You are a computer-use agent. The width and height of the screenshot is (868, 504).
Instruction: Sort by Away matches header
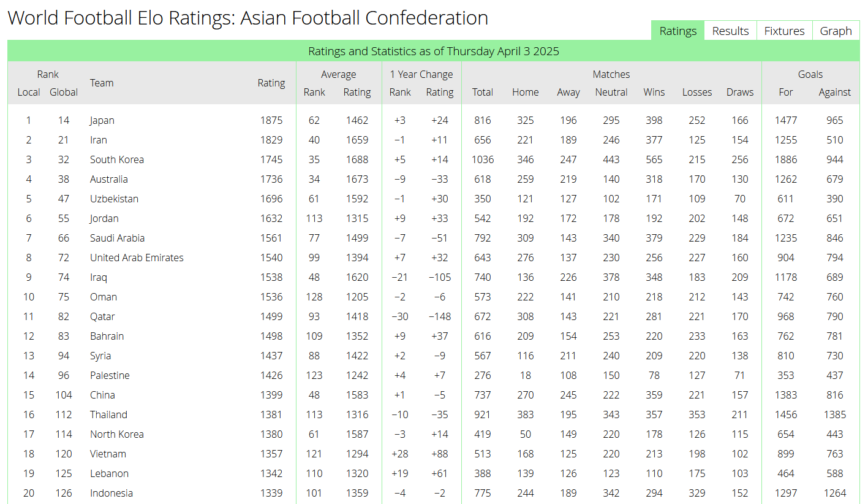(568, 92)
